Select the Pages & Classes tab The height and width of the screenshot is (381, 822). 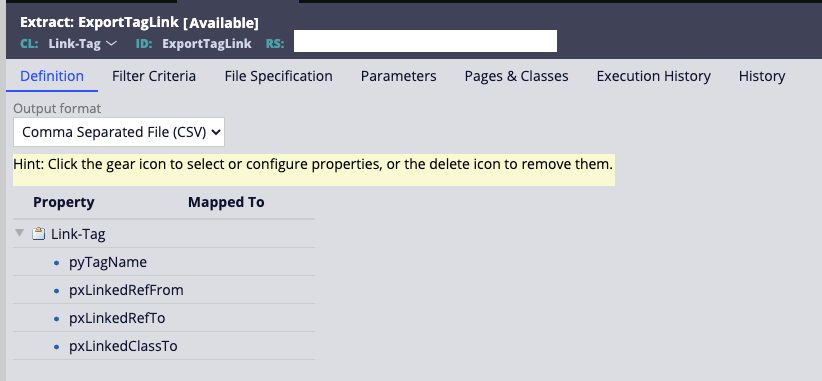pos(516,77)
